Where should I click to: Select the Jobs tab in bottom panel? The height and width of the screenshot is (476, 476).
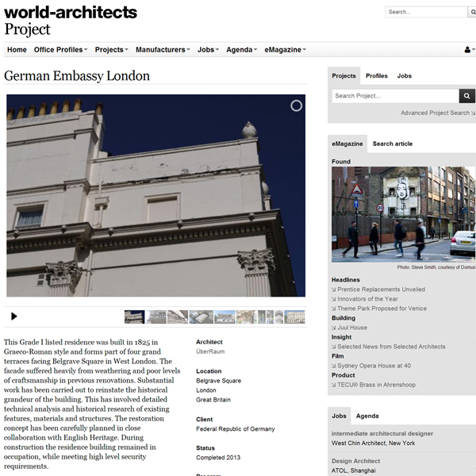(339, 416)
